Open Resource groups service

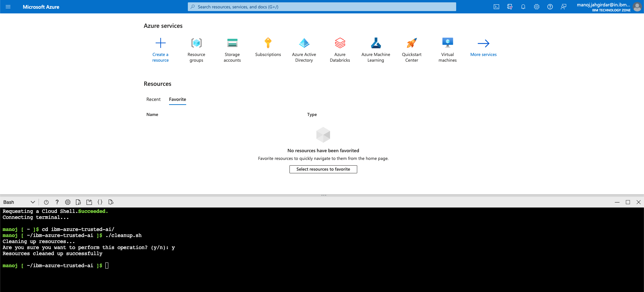197,50
